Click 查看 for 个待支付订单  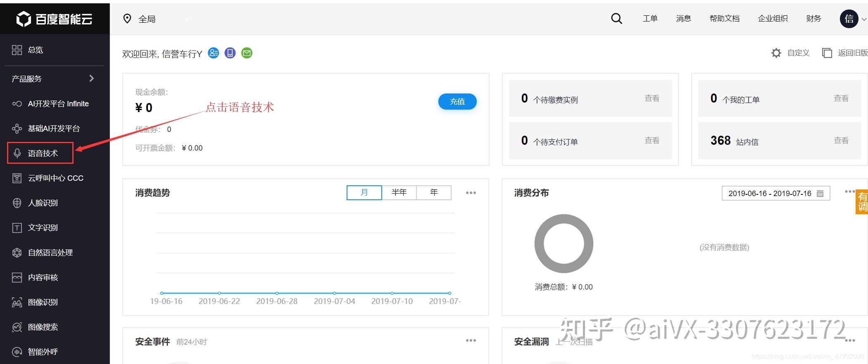652,141
